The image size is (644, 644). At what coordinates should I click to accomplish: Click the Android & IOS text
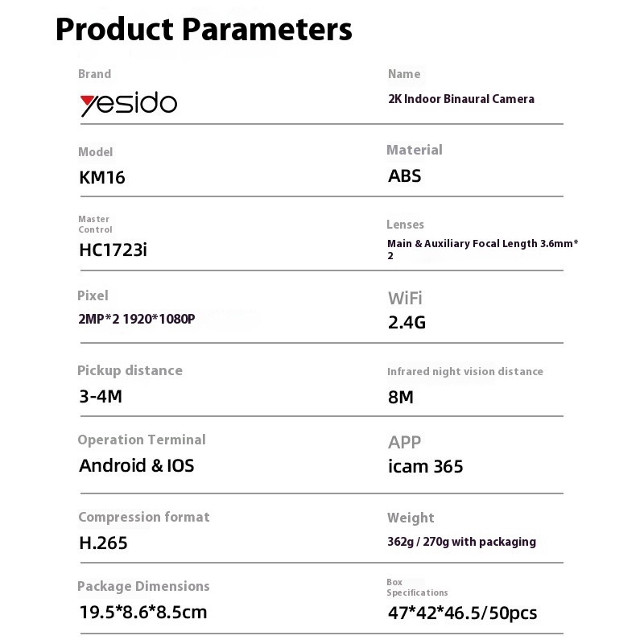[137, 465]
